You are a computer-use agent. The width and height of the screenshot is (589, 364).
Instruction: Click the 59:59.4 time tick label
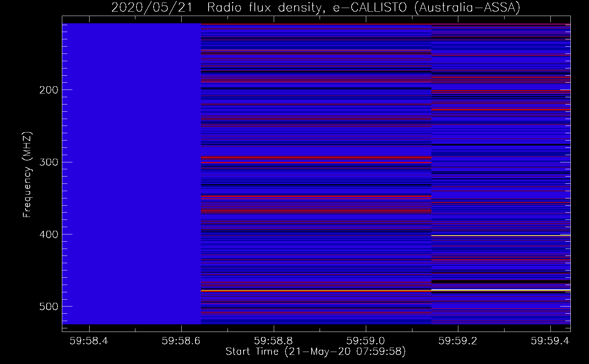pyautogui.click(x=550, y=341)
